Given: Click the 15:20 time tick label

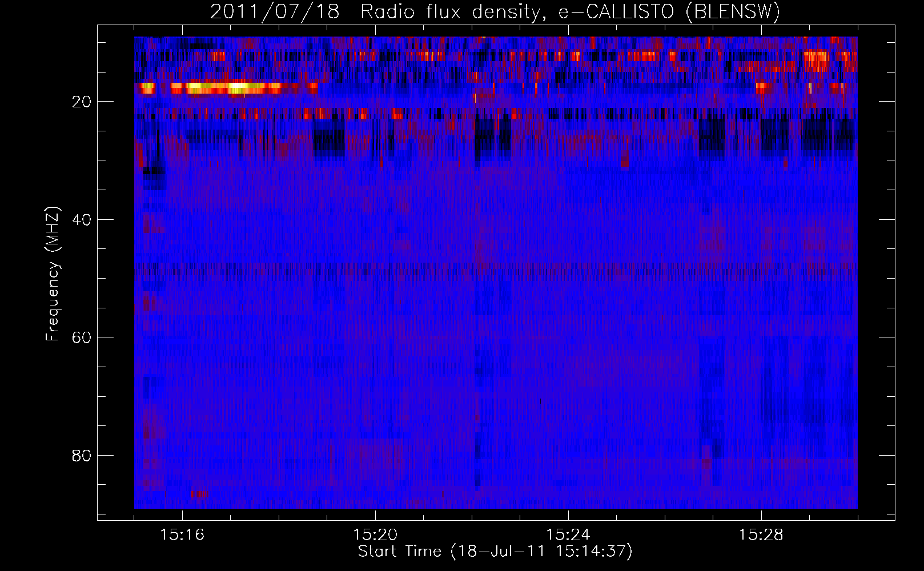Looking at the screenshot, I should point(375,535).
